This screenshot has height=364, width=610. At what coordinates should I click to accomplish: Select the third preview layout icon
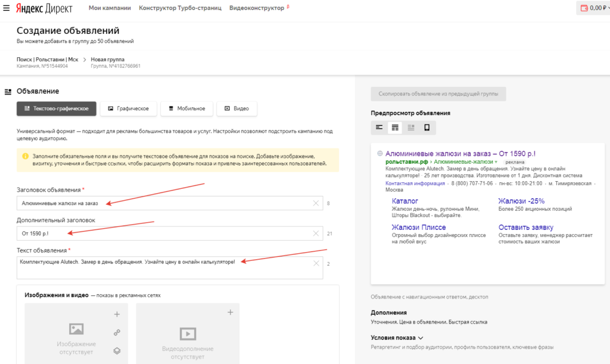[411, 127]
